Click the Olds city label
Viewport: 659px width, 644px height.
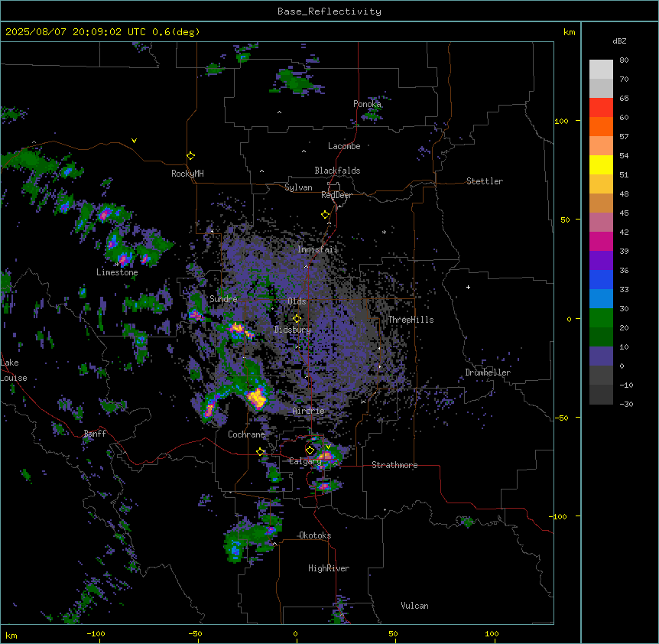pyautogui.click(x=297, y=301)
